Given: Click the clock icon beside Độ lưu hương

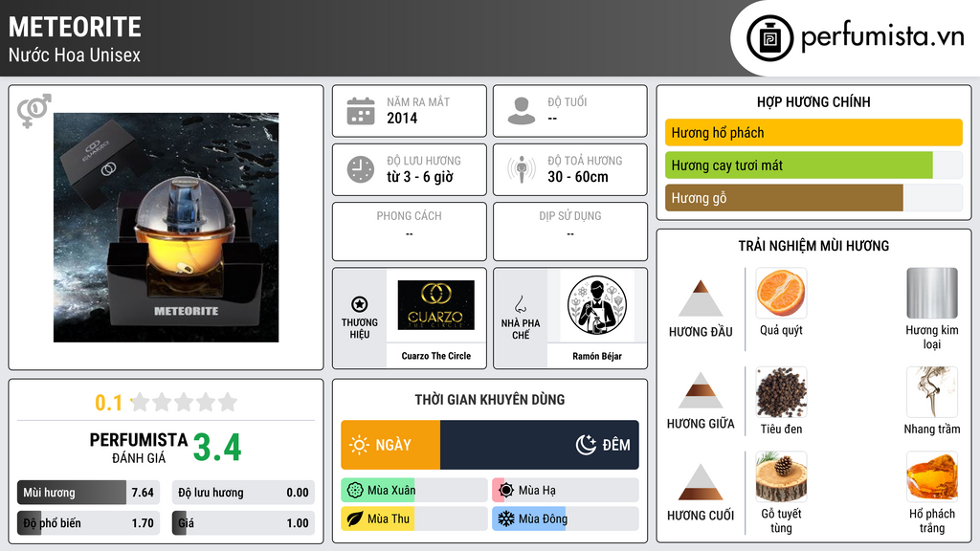Looking at the screenshot, I should tap(361, 169).
